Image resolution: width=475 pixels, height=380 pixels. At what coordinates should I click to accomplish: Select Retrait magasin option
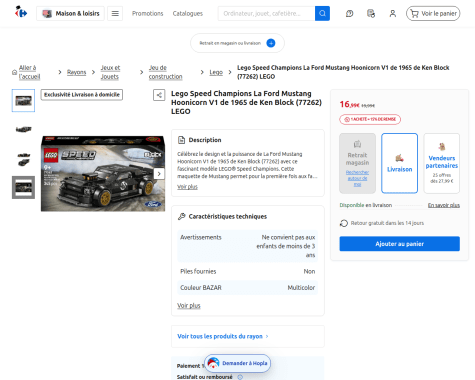pos(357,163)
